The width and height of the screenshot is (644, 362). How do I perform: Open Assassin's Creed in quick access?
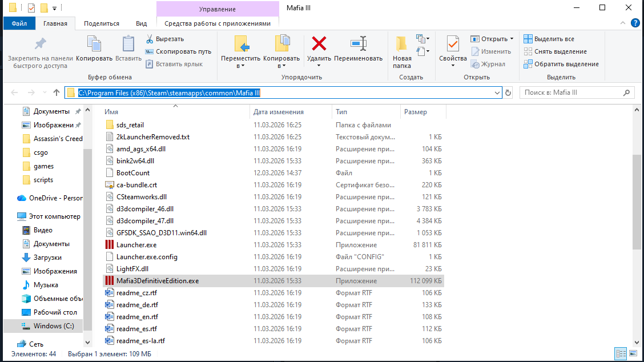(x=52, y=139)
